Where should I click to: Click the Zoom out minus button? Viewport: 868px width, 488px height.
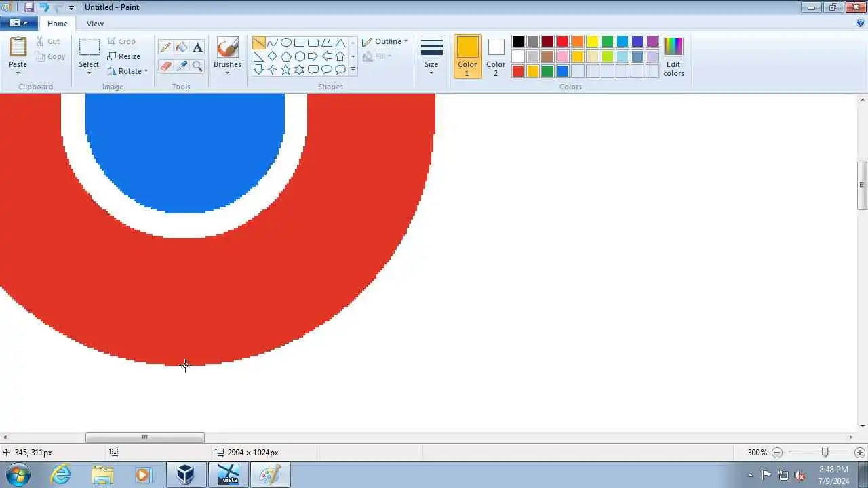pos(778,452)
